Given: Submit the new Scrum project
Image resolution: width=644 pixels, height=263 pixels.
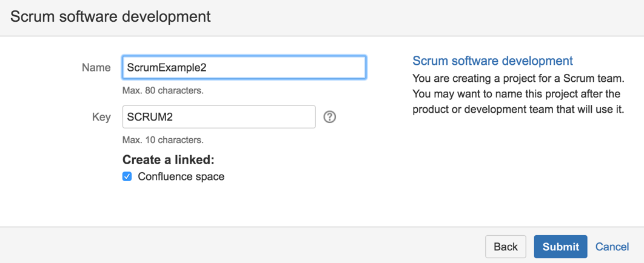Looking at the screenshot, I should 561,247.
